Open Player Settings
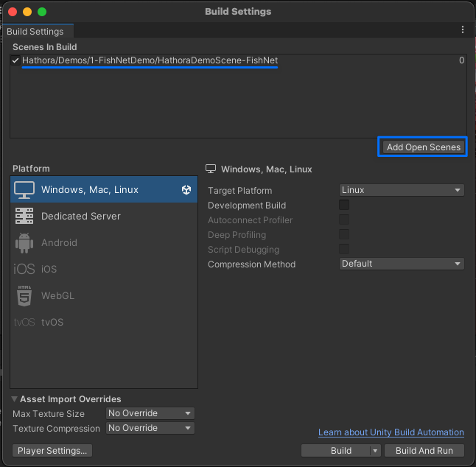This screenshot has width=476, height=467. (x=52, y=451)
